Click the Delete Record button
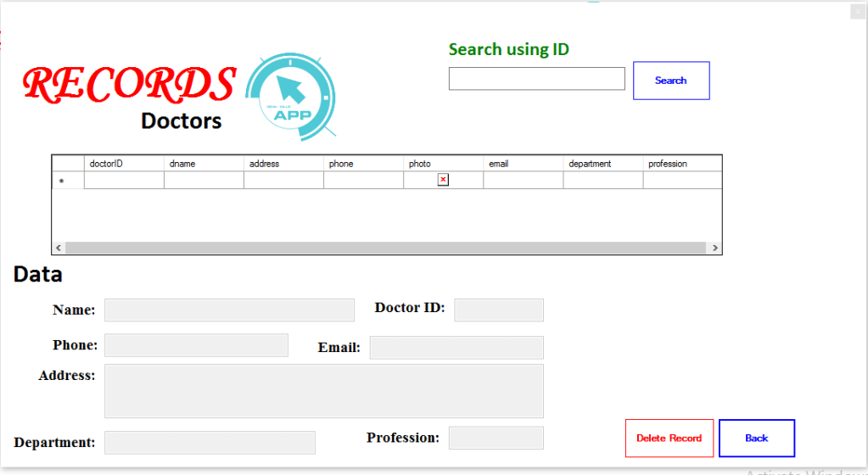 pyautogui.click(x=669, y=438)
